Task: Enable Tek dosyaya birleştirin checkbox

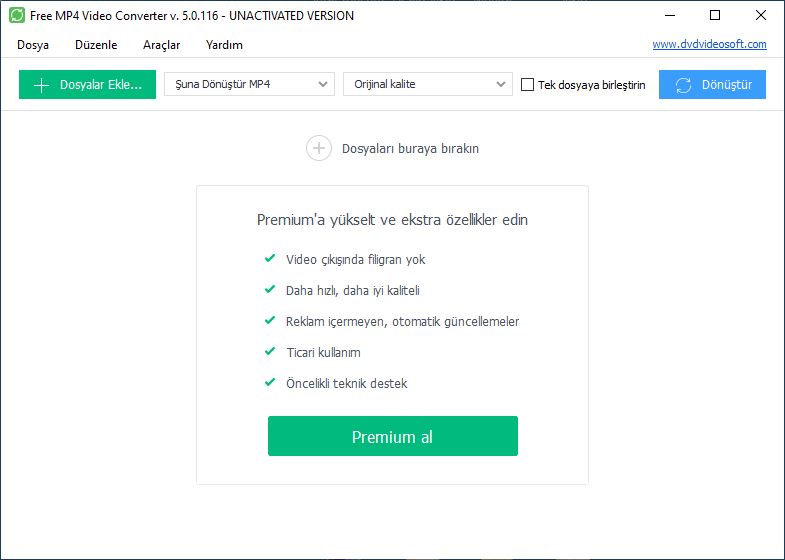Action: (x=527, y=85)
